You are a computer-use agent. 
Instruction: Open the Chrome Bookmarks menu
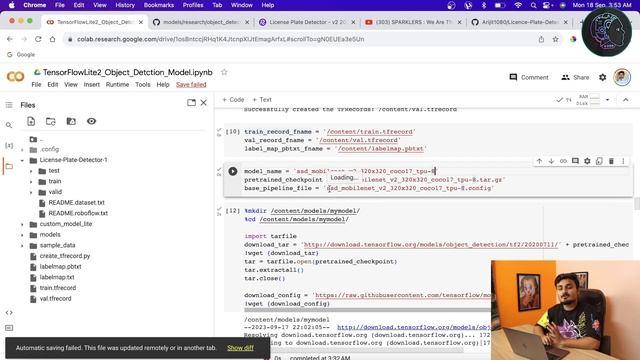coord(159,5)
